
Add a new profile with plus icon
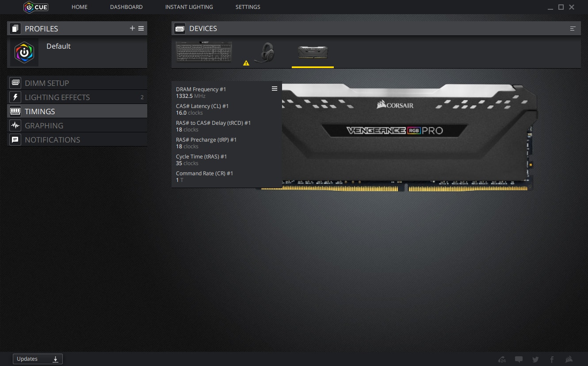click(x=132, y=28)
